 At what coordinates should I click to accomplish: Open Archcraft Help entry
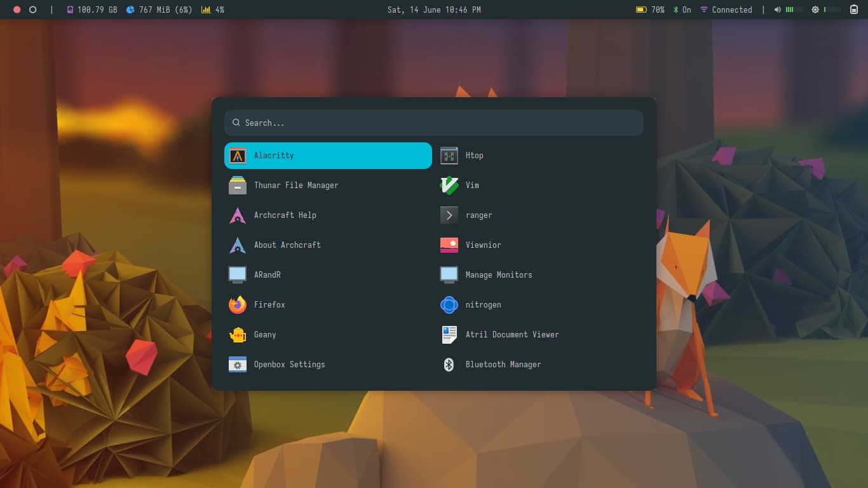328,215
